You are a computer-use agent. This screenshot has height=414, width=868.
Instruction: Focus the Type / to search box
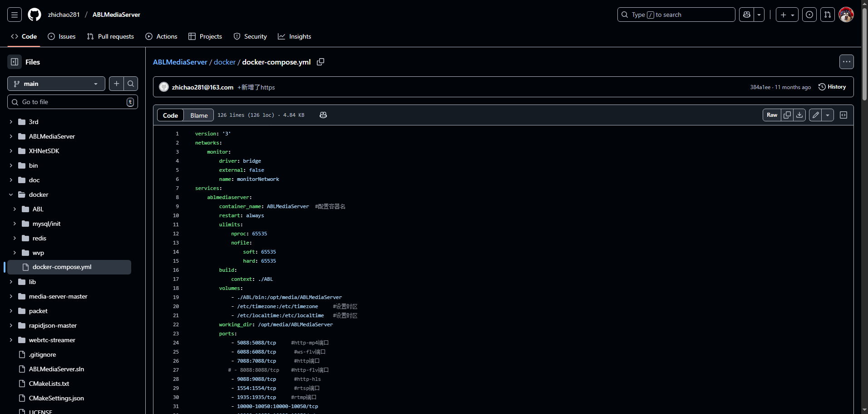pos(676,15)
